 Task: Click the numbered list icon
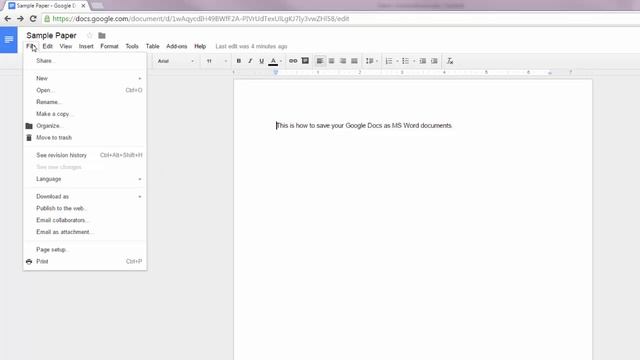(389, 61)
